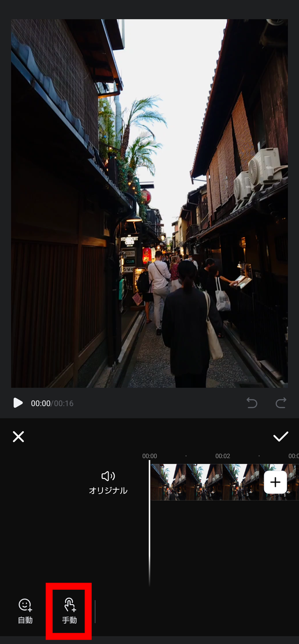Viewport: 299px width, 644px height.
Task: Undo the last edit
Action: [x=252, y=403]
